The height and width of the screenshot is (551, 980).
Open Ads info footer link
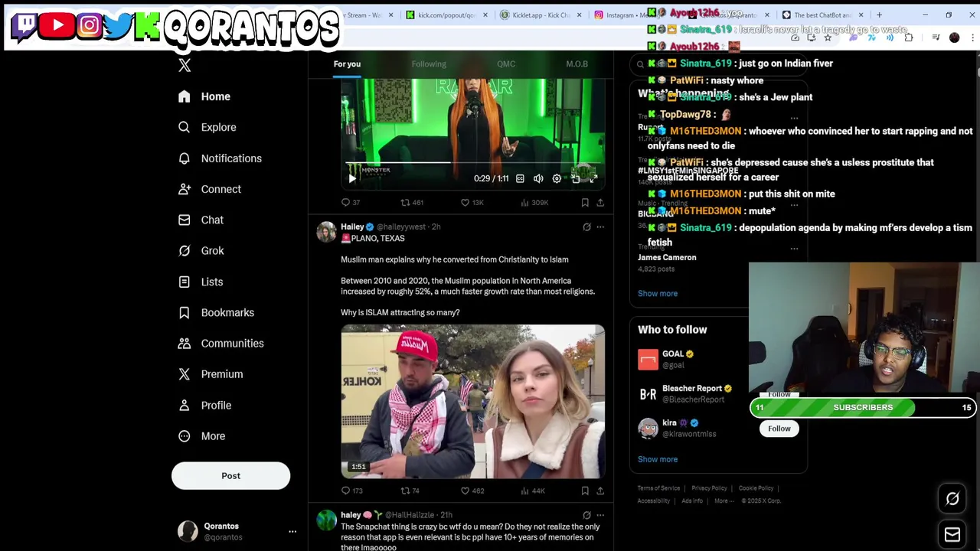(692, 501)
